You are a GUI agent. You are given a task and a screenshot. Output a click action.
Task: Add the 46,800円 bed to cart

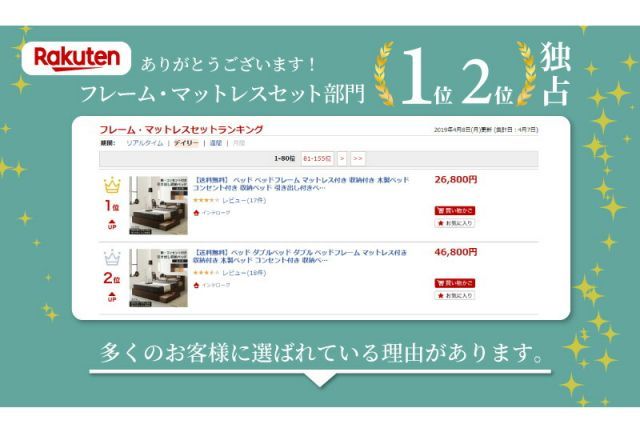coord(455,283)
